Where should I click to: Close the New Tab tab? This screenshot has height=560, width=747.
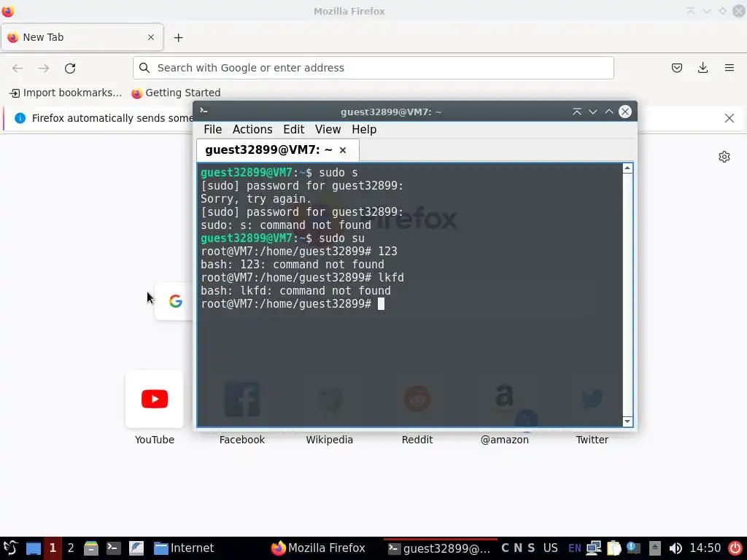click(x=151, y=37)
